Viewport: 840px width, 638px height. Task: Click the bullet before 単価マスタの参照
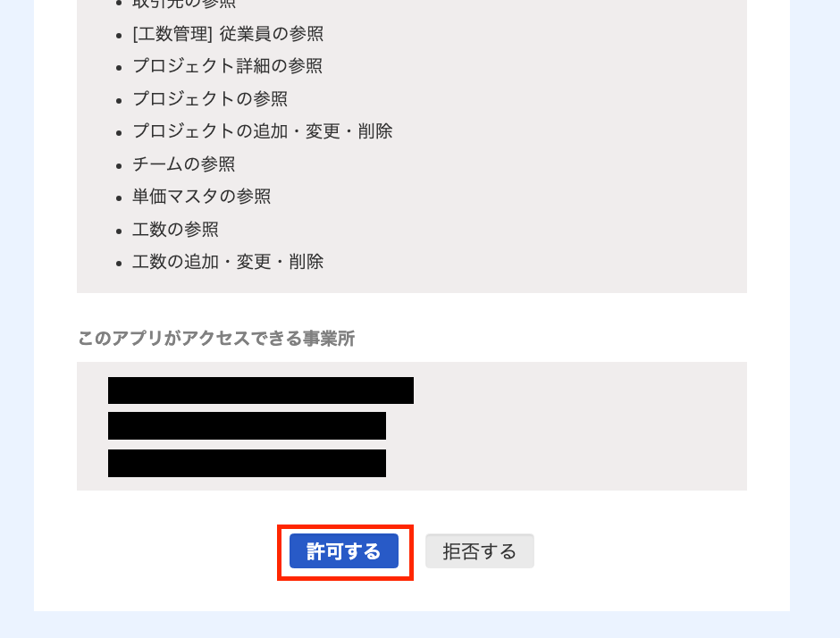coord(119,198)
